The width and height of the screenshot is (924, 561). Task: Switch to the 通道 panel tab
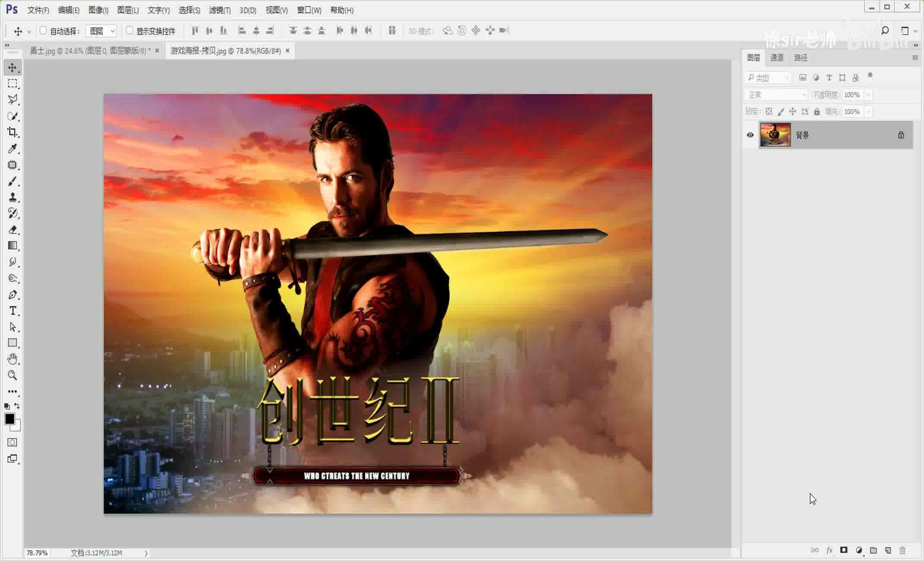pyautogui.click(x=776, y=57)
